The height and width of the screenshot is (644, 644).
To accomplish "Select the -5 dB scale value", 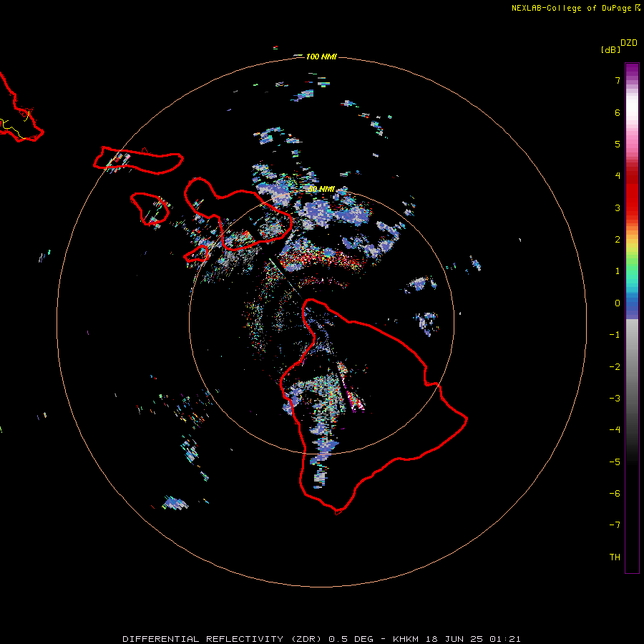I will coord(615,462).
